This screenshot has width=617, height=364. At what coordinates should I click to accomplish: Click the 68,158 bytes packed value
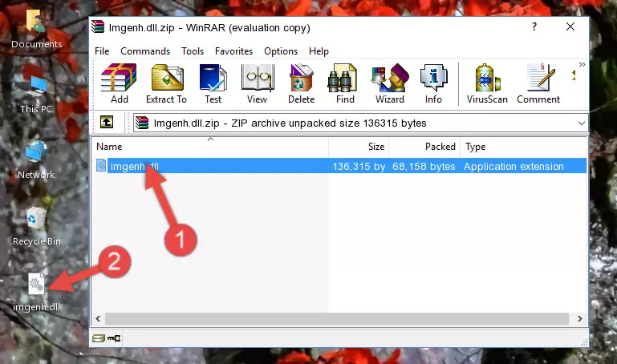(424, 166)
